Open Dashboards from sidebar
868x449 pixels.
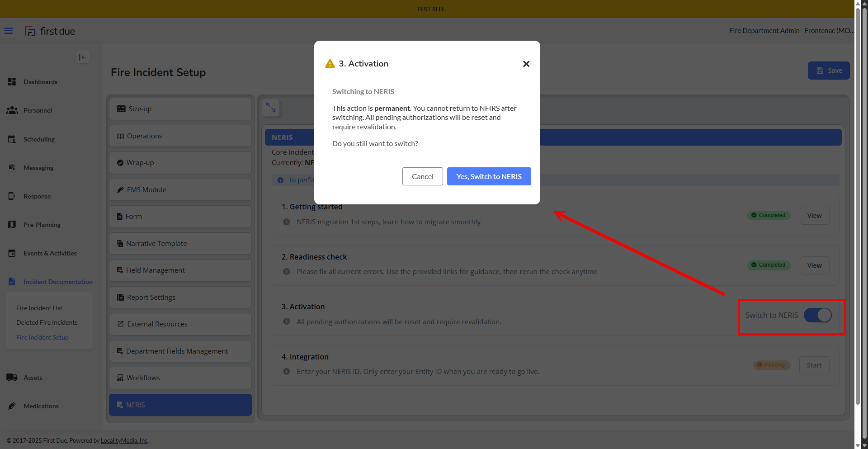(x=40, y=82)
